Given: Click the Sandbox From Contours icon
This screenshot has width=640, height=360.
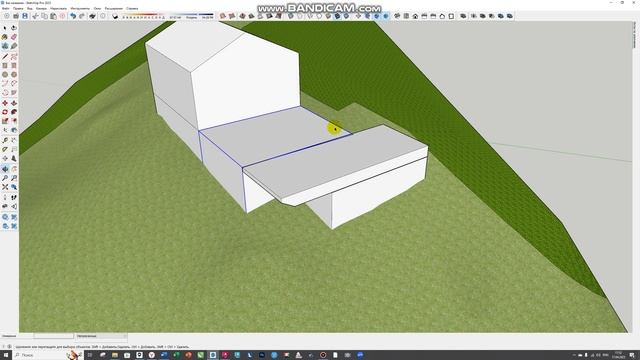Looking at the screenshot, I should [x=222, y=16].
